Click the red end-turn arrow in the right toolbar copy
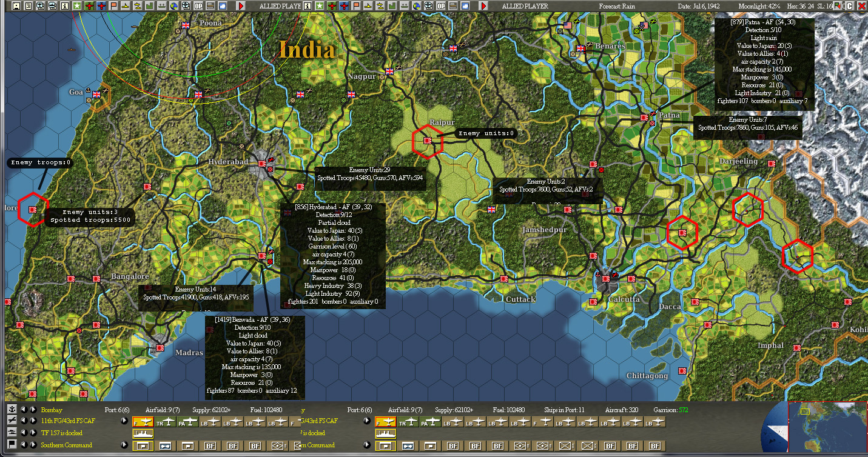This screenshot has width=868, height=457. tap(483, 5)
